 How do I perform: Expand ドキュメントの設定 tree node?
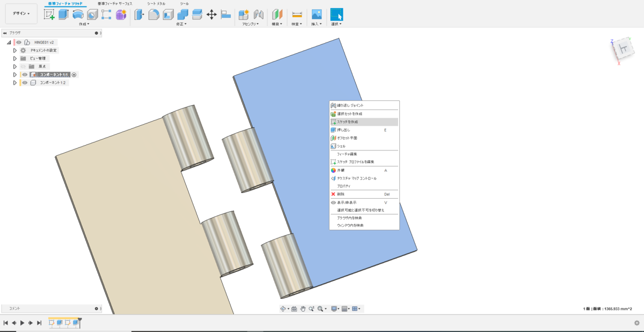coord(15,50)
